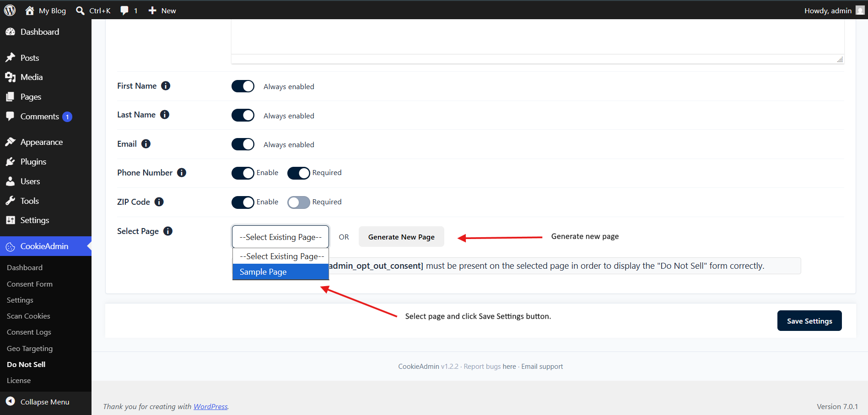Disable the Phone Number Enable switch

pos(243,173)
